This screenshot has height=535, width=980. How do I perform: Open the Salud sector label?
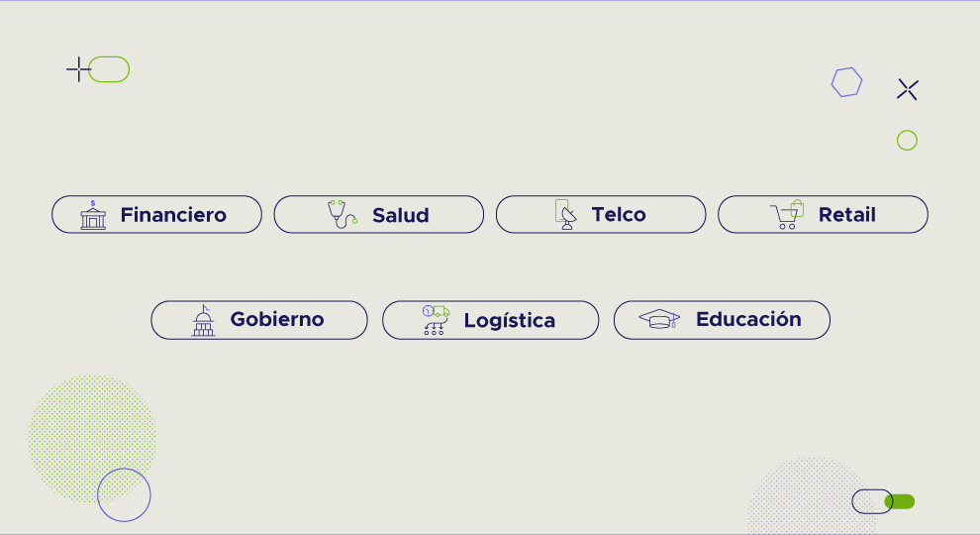point(401,215)
